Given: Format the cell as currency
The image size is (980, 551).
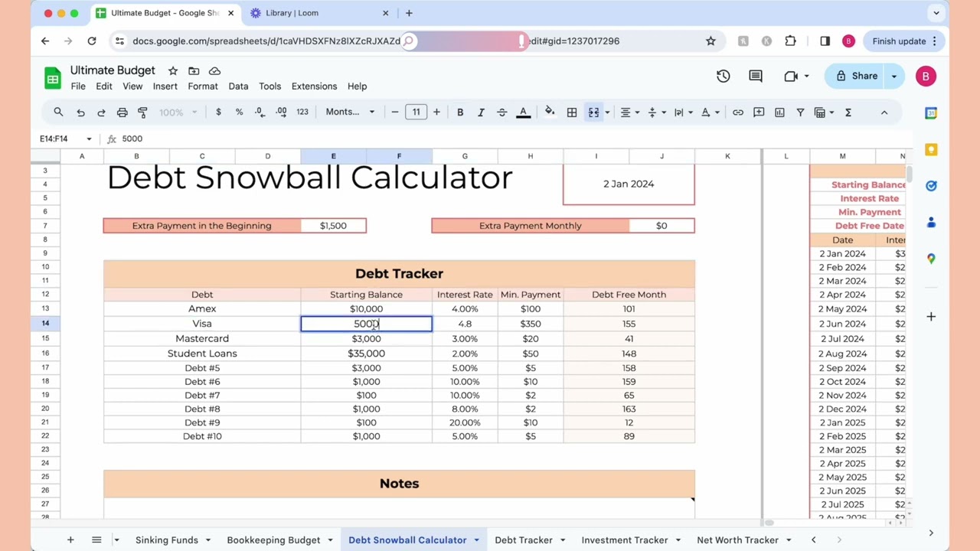Looking at the screenshot, I should (218, 112).
